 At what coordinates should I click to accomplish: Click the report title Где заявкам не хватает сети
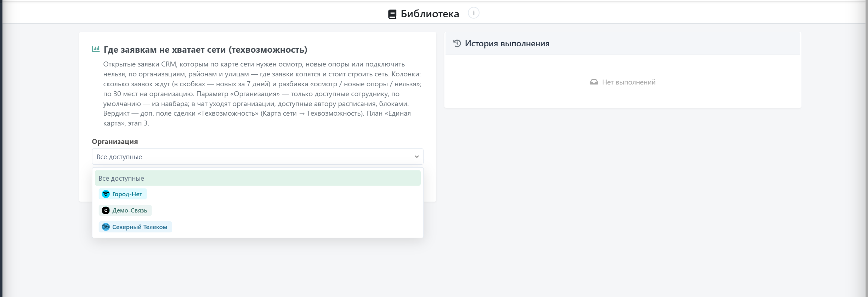point(205,49)
